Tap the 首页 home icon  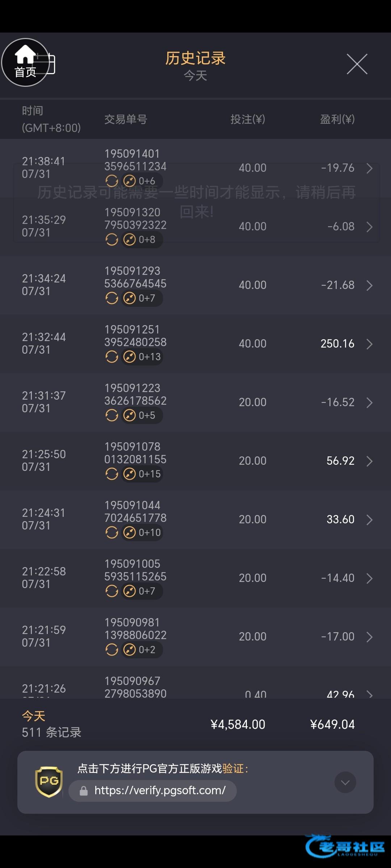tap(25, 62)
